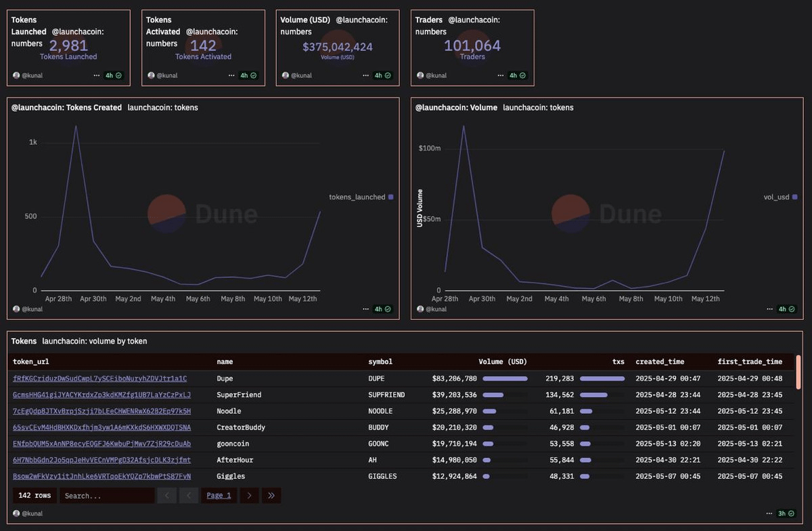Click the 3h refresh badge on Tokens table
This screenshot has width=812, height=531.
pyautogui.click(x=785, y=513)
